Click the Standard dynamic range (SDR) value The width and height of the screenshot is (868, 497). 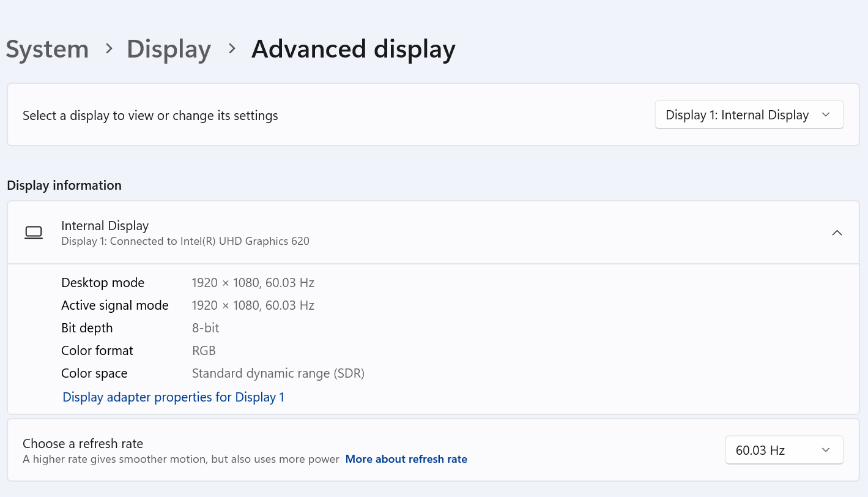(278, 373)
